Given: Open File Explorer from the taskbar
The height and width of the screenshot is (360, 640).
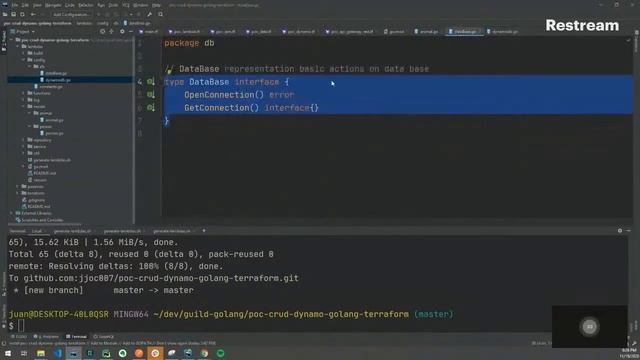Looking at the screenshot, I should [x=41, y=353].
